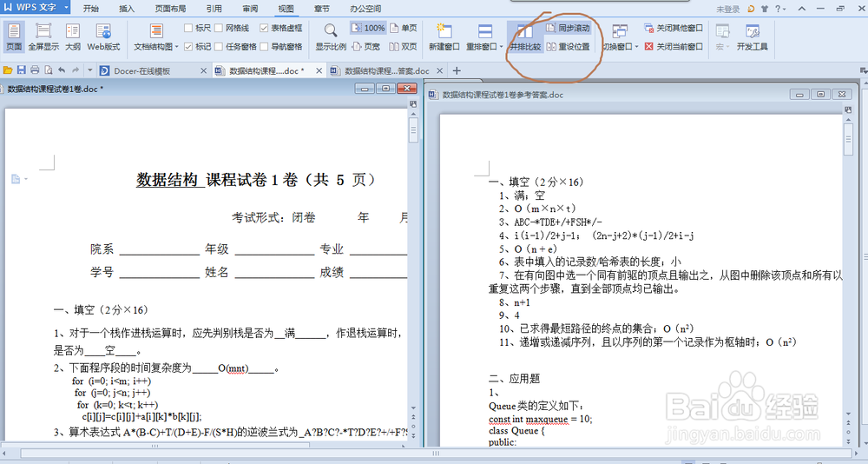Screen dimensions: 868x464
Task: Enable the 标尺 ruler checkbox
Action: [188, 28]
